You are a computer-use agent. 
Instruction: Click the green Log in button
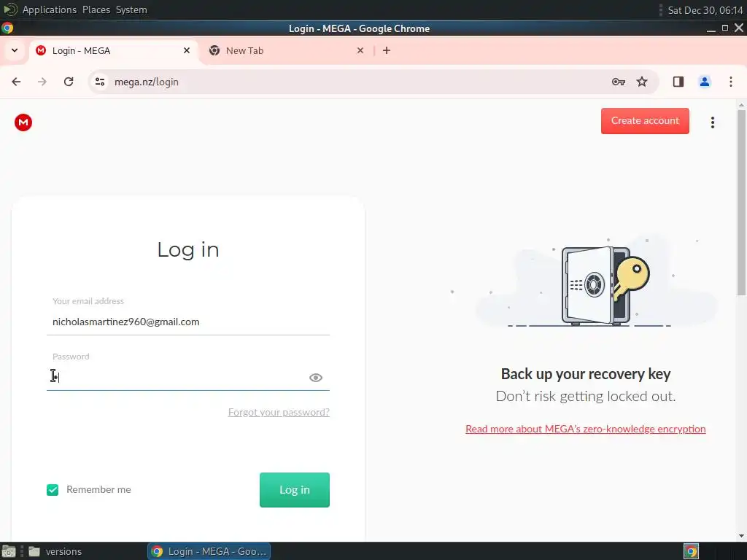tap(295, 489)
